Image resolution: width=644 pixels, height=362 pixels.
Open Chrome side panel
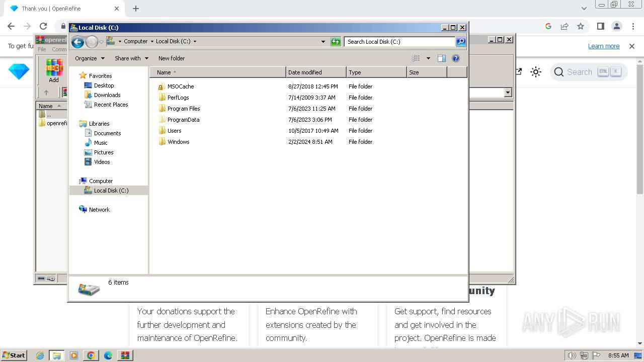coord(600,26)
